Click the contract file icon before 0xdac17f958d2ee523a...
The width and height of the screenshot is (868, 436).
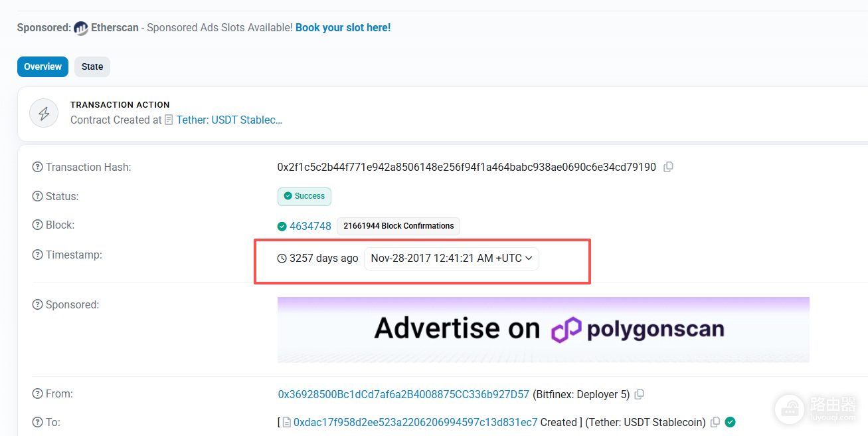287,423
